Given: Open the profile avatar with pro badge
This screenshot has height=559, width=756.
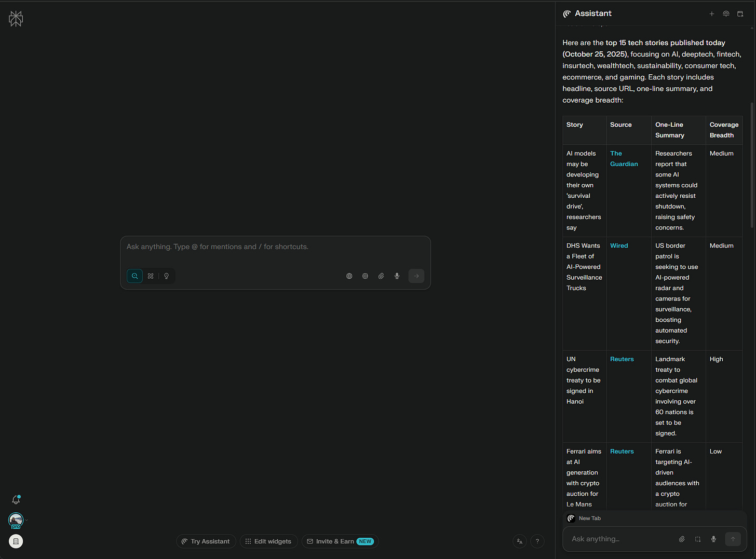Looking at the screenshot, I should pos(16,520).
